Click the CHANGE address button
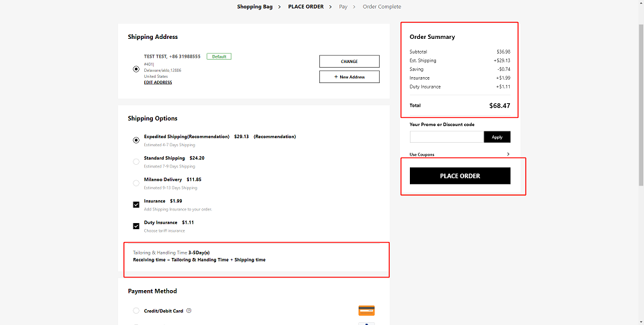 (x=350, y=61)
